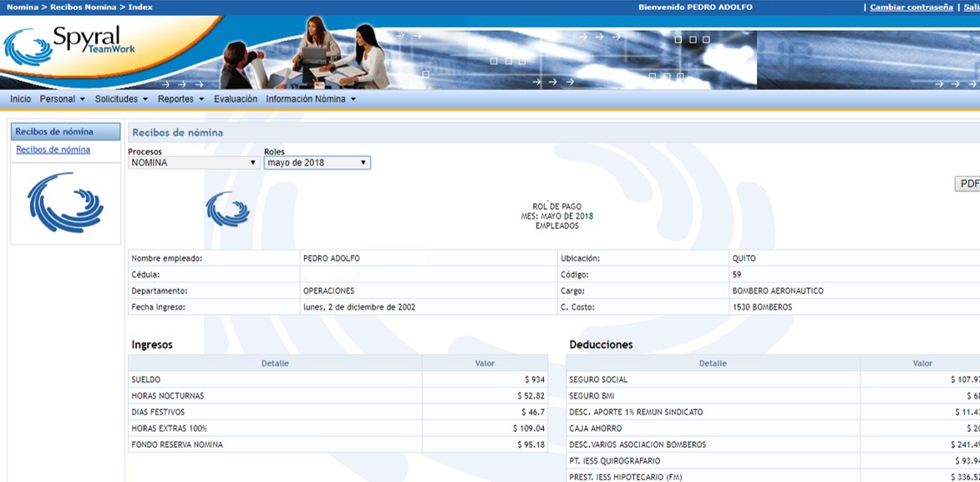Open the Procesos combo box showing NOMINA
Screen dimensions: 980x482
(193, 162)
